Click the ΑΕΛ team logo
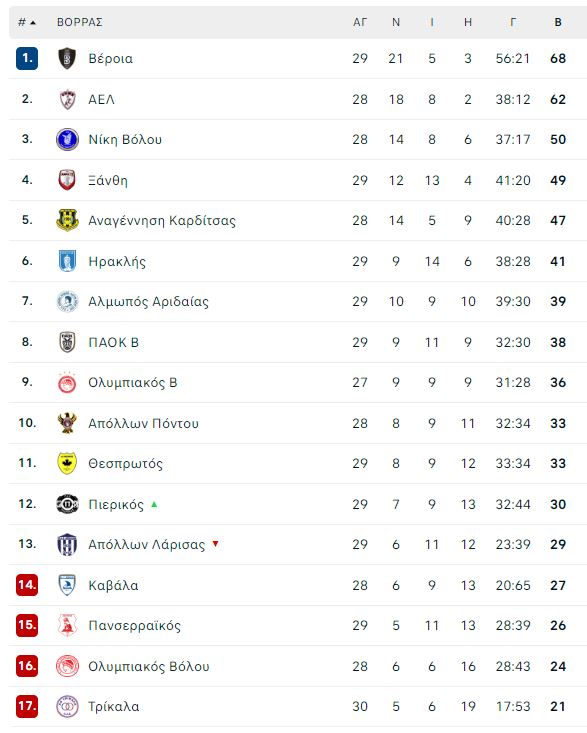This screenshot has width=587, height=733. pyautogui.click(x=67, y=99)
